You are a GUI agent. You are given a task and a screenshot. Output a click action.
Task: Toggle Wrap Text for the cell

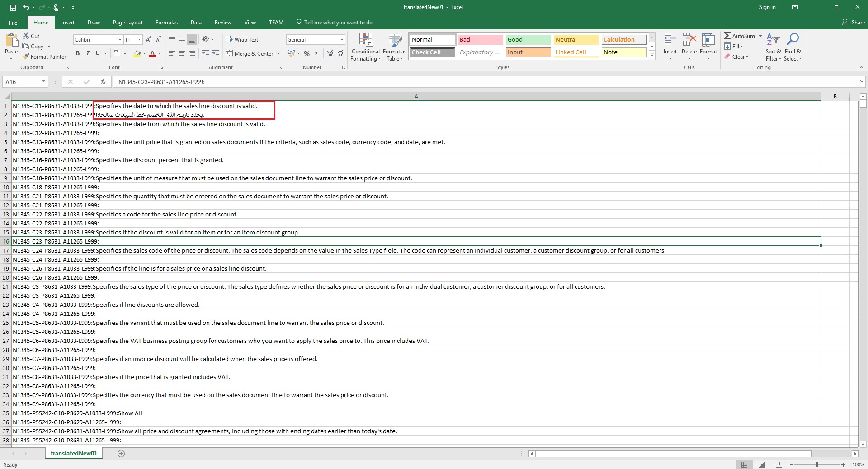242,40
